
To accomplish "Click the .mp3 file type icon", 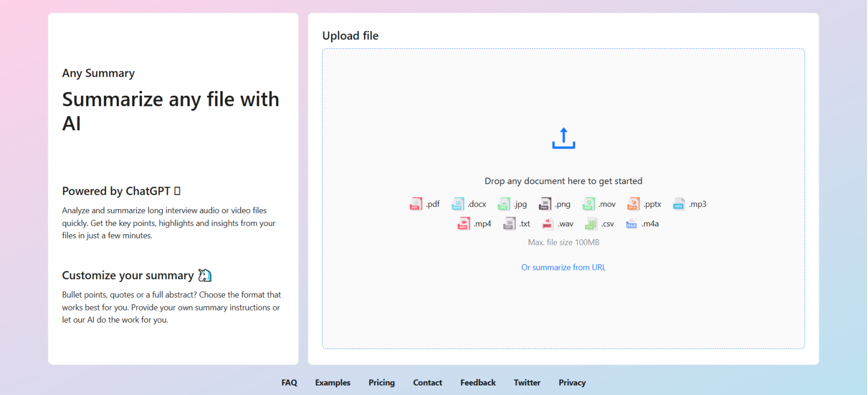I will click(x=679, y=204).
